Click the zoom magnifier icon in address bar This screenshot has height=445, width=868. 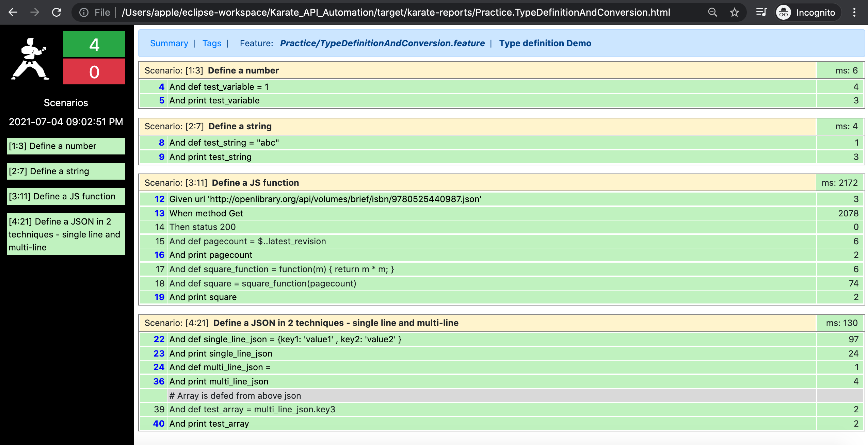point(712,13)
